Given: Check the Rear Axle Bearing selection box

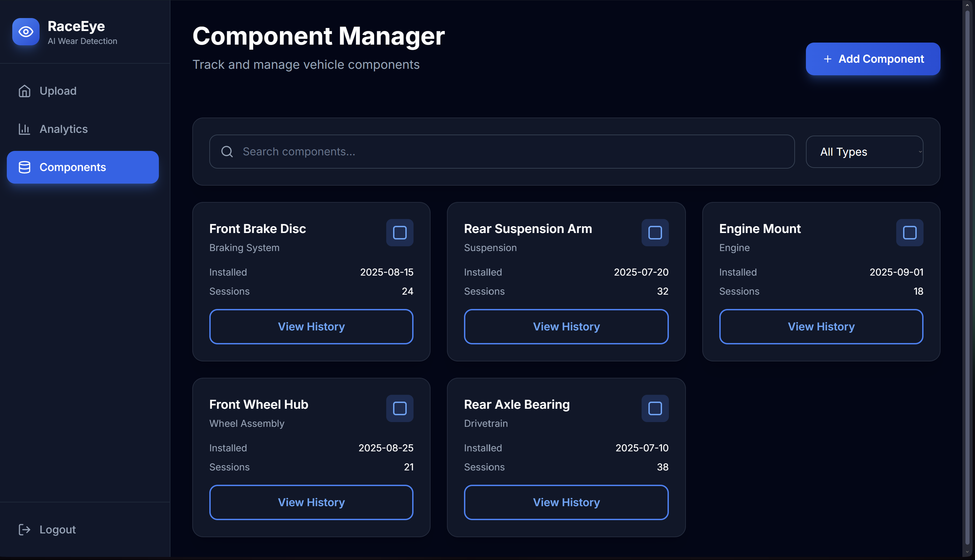Looking at the screenshot, I should [655, 408].
